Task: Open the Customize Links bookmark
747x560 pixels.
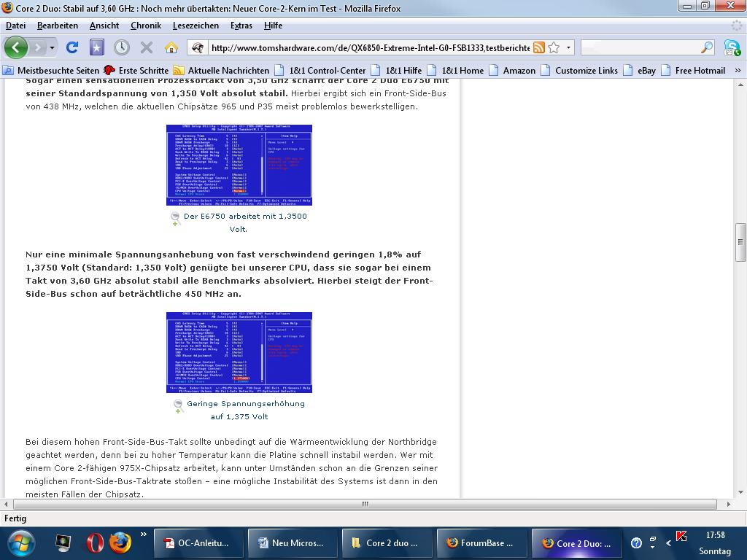Action: (x=579, y=71)
